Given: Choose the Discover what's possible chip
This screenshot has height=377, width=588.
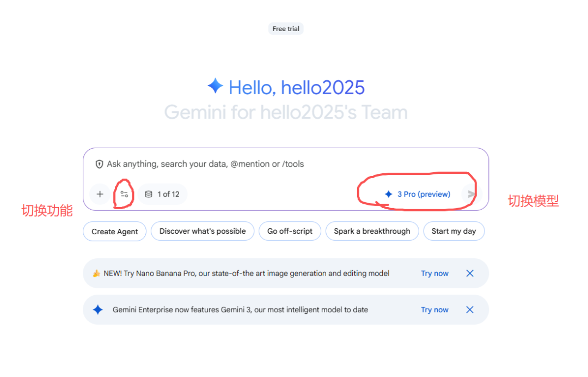Looking at the screenshot, I should pos(203,231).
